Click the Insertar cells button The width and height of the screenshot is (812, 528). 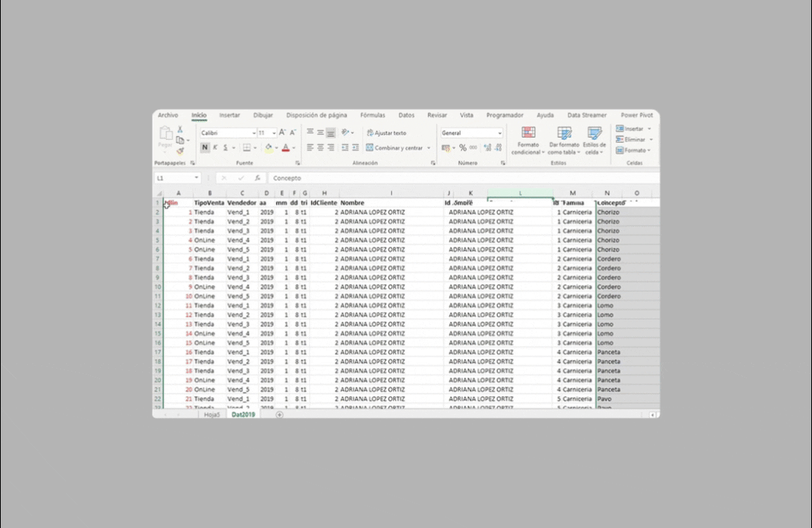point(630,129)
